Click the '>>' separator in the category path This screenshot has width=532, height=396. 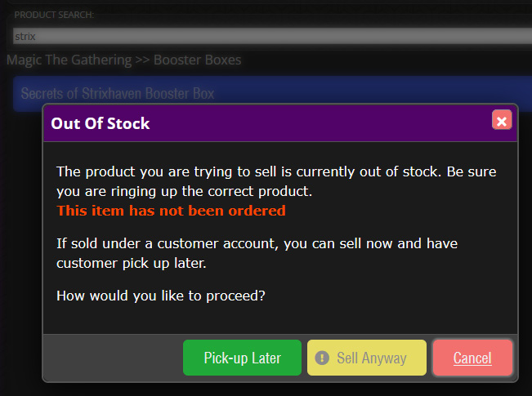tap(142, 60)
